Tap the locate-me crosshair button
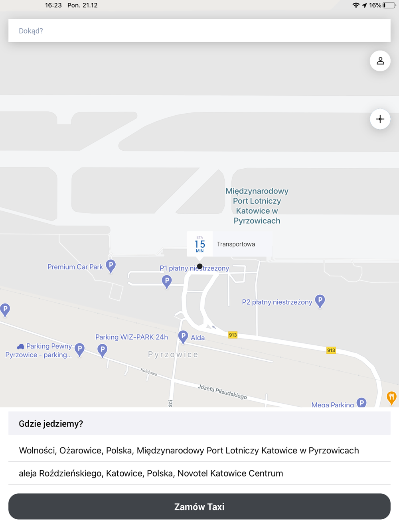The image size is (399, 532). pos(380,119)
